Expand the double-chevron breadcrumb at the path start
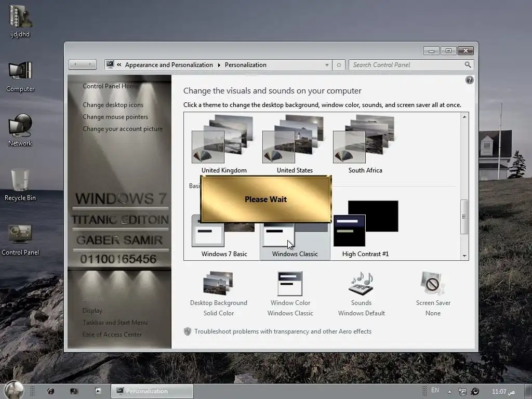 (119, 65)
